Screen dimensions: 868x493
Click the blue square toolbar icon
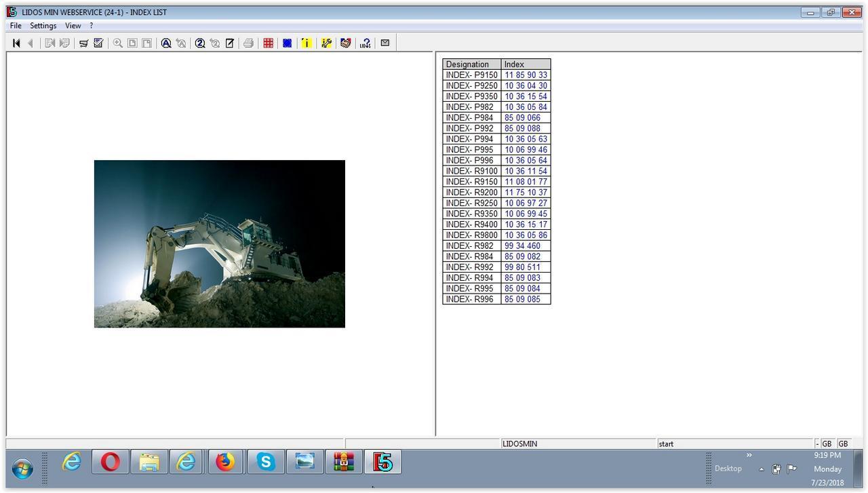pos(287,43)
